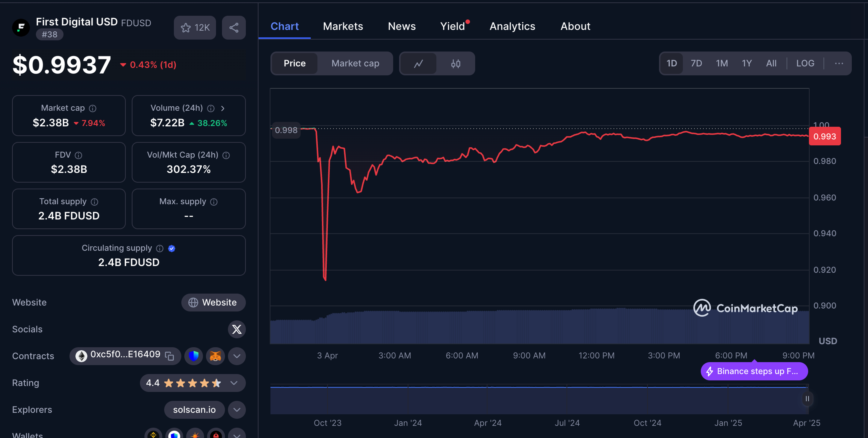Viewport: 868px width, 438px height.
Task: Add FDUSD to watchlist with star button
Action: click(x=195, y=28)
